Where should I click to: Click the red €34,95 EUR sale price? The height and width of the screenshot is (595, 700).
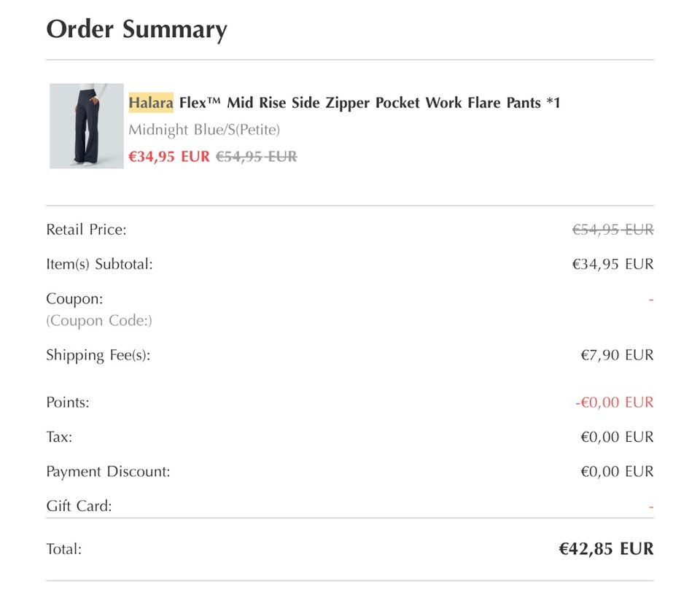(169, 156)
